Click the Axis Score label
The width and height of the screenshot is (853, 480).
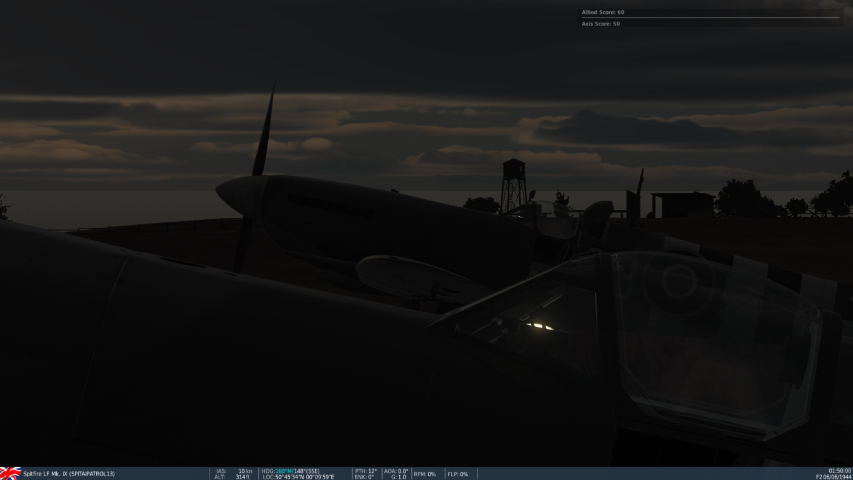click(x=601, y=23)
